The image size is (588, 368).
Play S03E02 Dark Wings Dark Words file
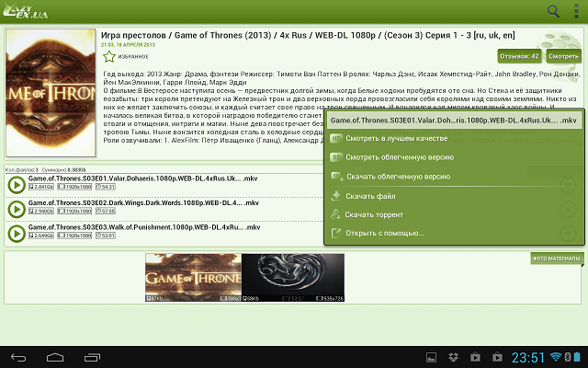click(x=17, y=209)
